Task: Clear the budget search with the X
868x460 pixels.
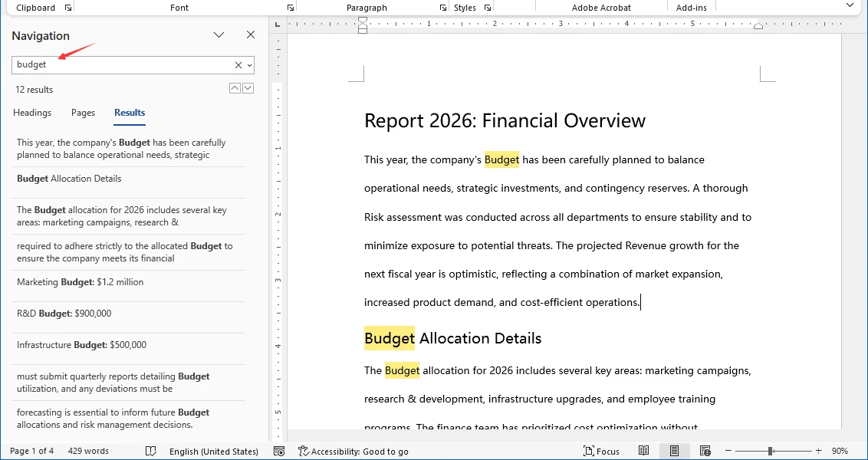Action: (238, 64)
